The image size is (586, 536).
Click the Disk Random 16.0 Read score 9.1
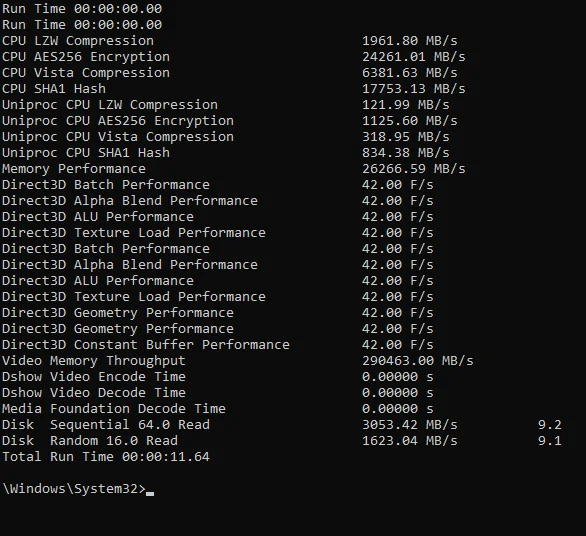point(549,441)
